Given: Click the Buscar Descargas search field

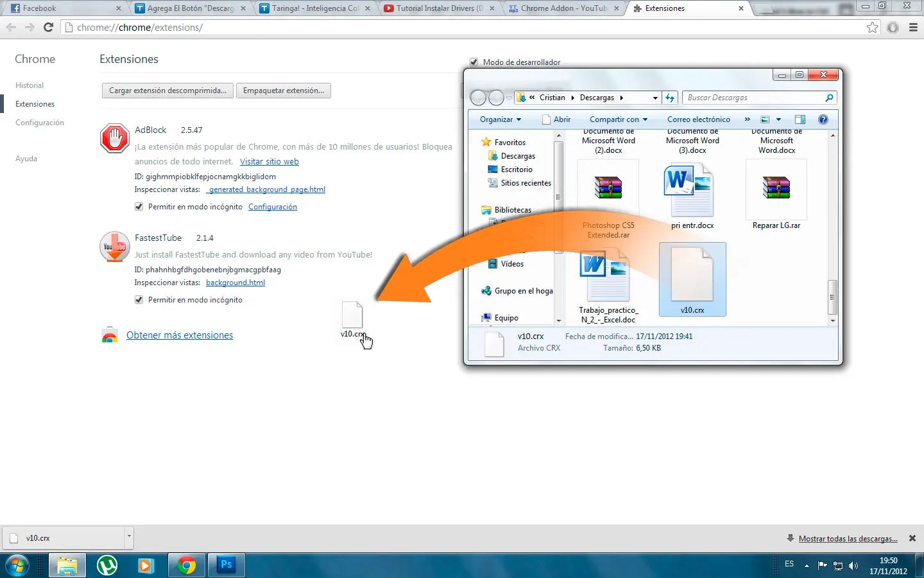Looking at the screenshot, I should click(759, 98).
